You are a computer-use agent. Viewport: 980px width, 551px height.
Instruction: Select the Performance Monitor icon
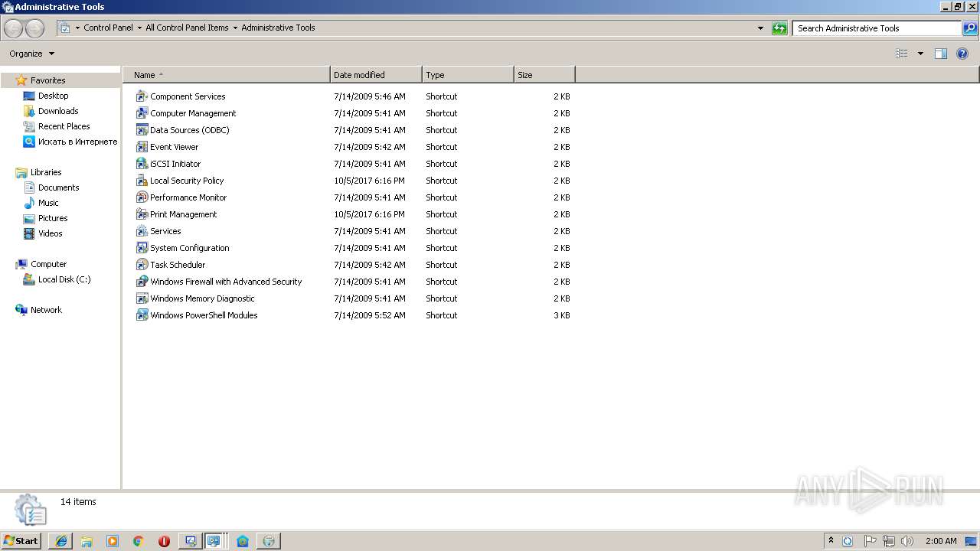click(x=142, y=197)
